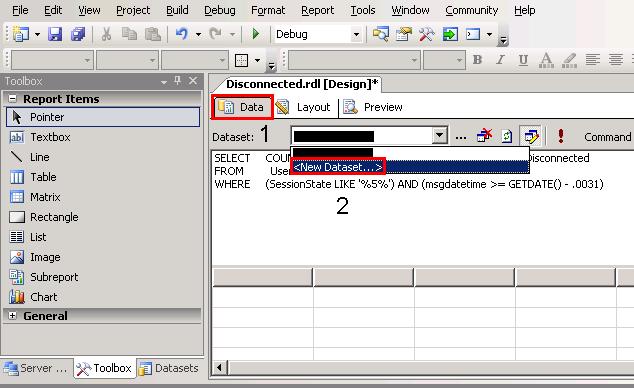This screenshot has width=634, height=388.
Task: Open the Dataset dropdown arrow
Action: [x=439, y=135]
